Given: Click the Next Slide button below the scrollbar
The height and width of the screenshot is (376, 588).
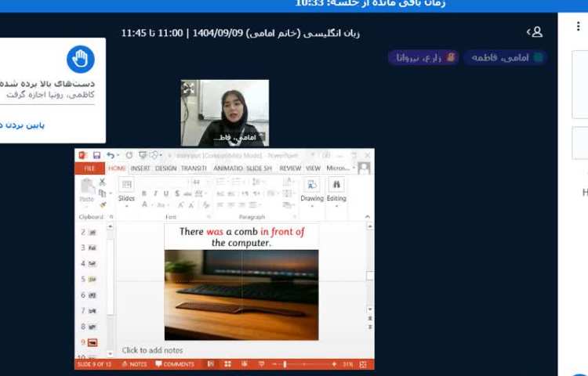Looking at the screenshot, I should coord(370,327).
